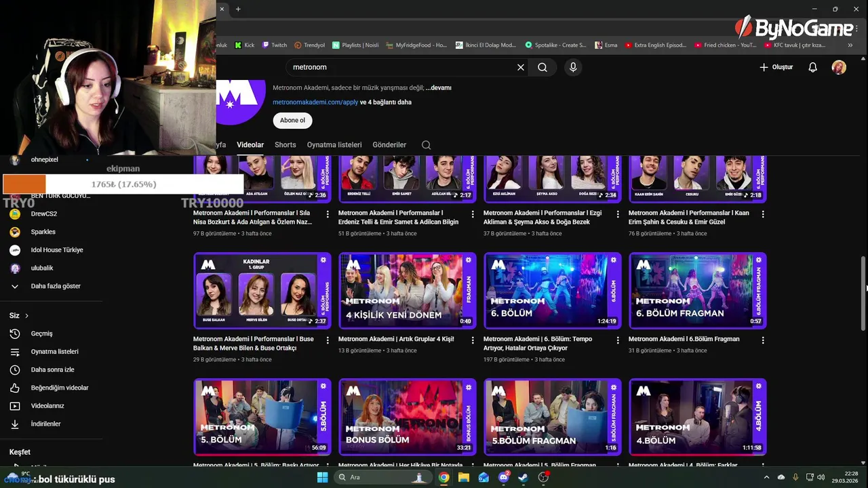Switch to the Shorts tab
868x488 pixels.
pos(285,145)
